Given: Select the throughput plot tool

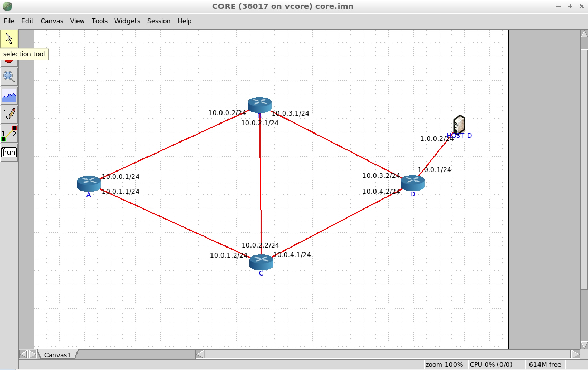Looking at the screenshot, I should click(x=9, y=96).
